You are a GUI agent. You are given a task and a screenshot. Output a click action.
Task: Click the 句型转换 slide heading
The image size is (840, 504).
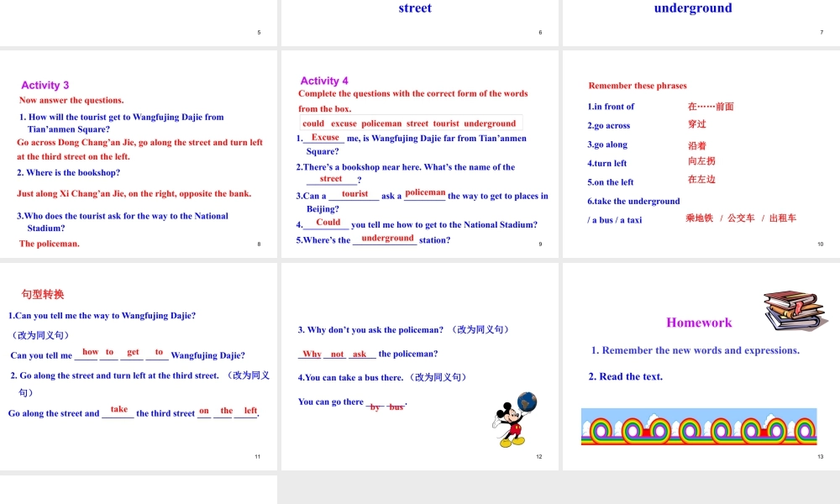43,294
